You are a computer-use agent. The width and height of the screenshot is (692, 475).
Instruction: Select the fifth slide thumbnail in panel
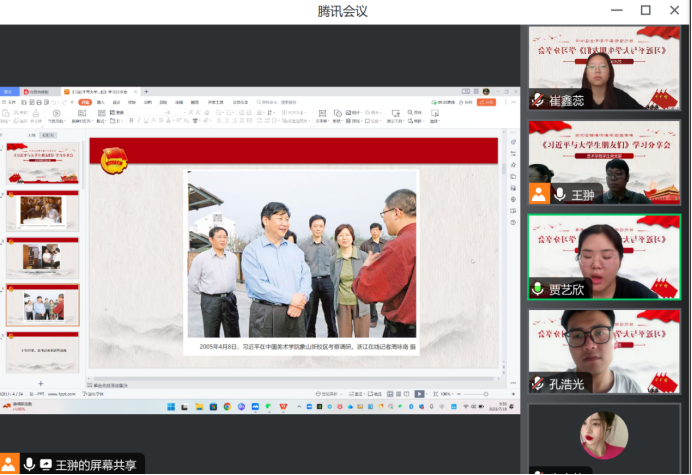(43, 352)
